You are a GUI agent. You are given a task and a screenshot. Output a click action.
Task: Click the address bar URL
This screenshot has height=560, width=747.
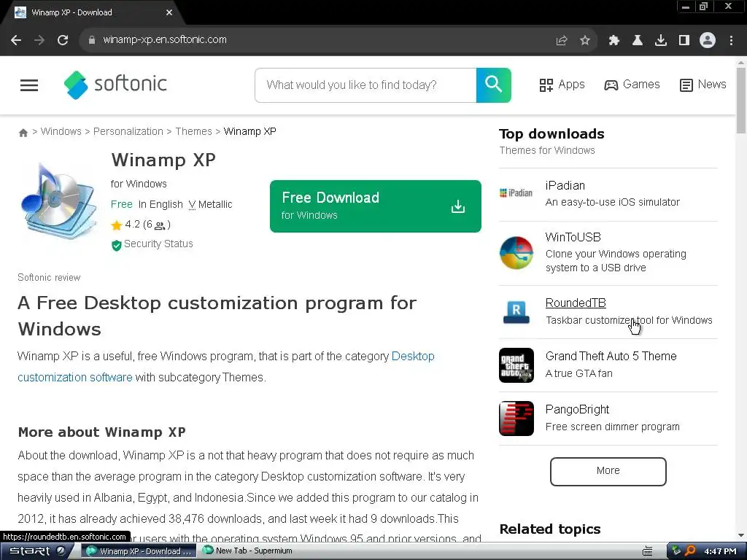(x=165, y=40)
